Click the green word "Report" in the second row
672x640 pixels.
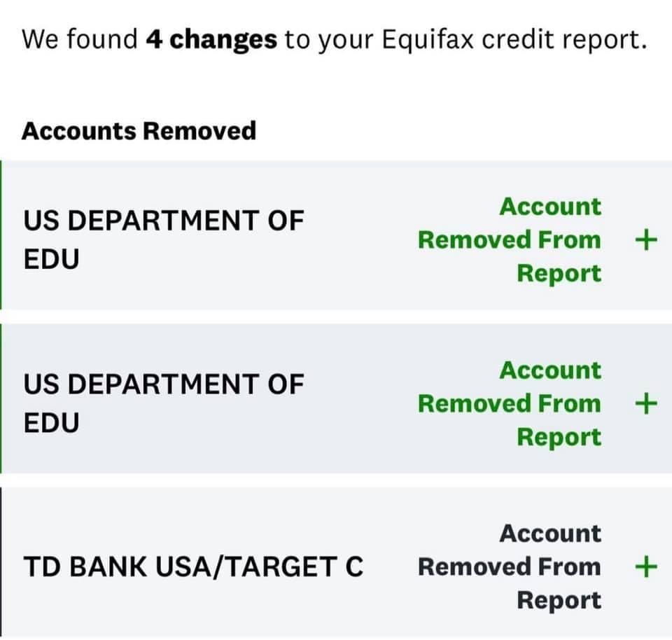coord(559,436)
